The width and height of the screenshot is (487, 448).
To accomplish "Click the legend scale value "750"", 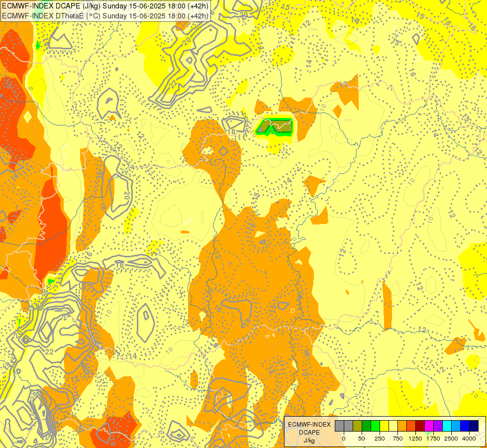I will click(x=397, y=439).
